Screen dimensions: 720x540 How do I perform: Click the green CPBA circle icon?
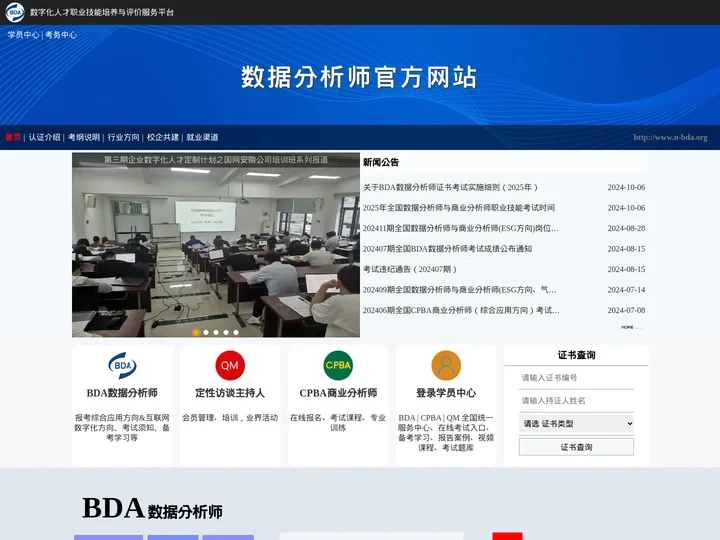[x=338, y=366]
